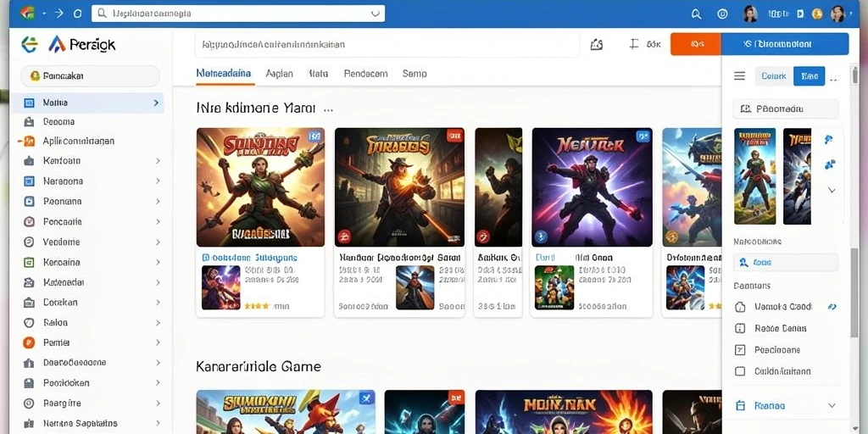Image resolution: width=868 pixels, height=434 pixels.
Task: Toggle the Radae Darias checkbox
Action: (739, 328)
